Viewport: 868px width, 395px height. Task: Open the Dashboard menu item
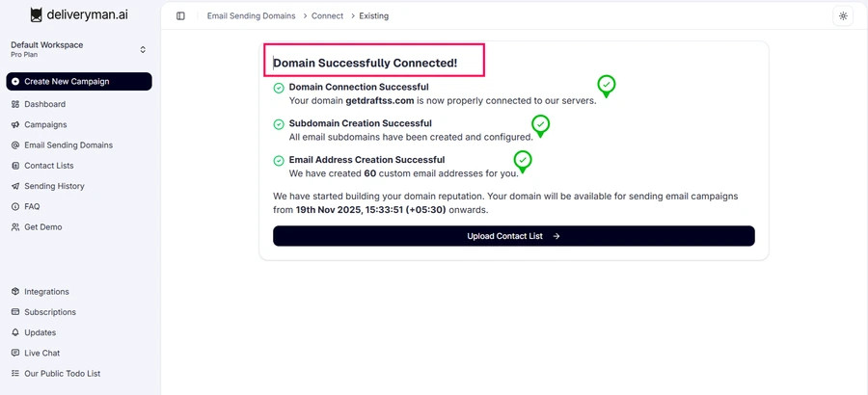[44, 104]
